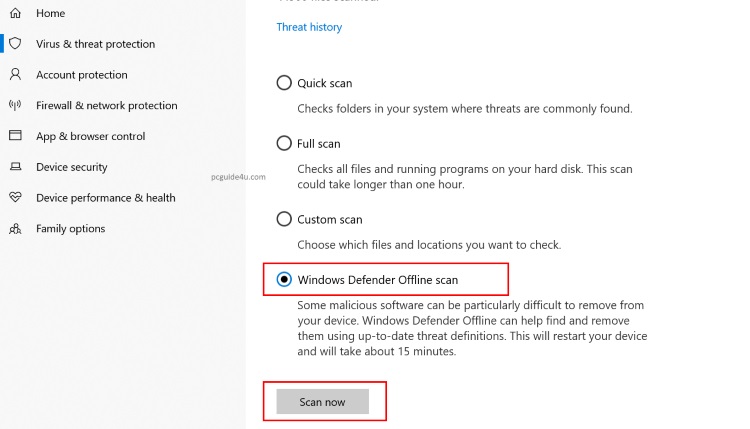The image size is (750, 429).
Task: Select the Windows Defender Offline scan radio button
Action: coord(284,280)
